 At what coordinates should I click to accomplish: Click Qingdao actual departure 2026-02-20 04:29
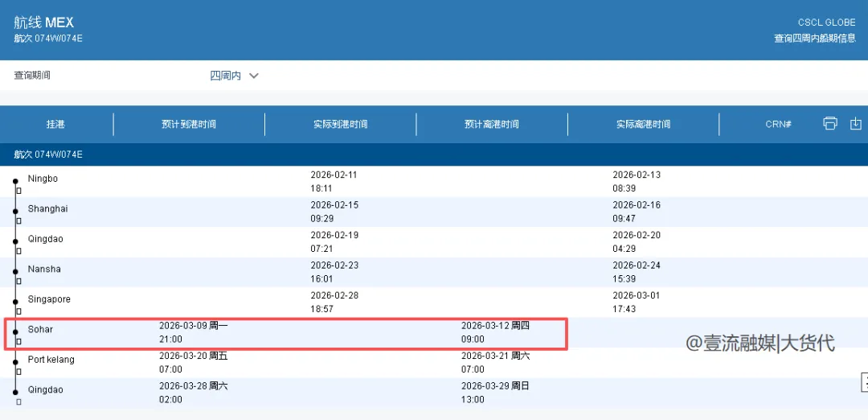tap(637, 242)
